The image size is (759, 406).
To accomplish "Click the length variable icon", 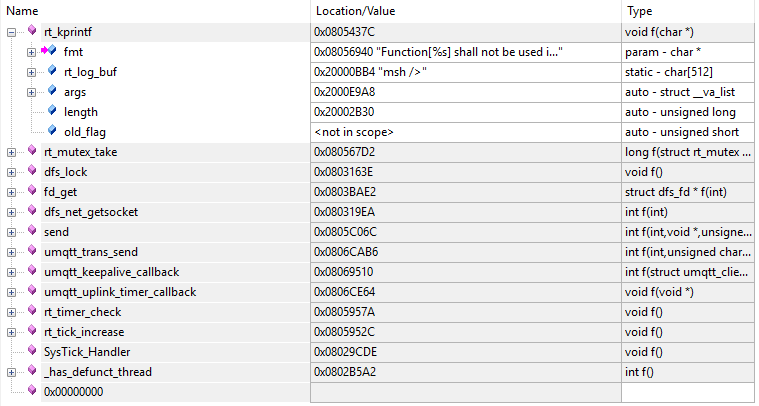I will pos(52,112).
